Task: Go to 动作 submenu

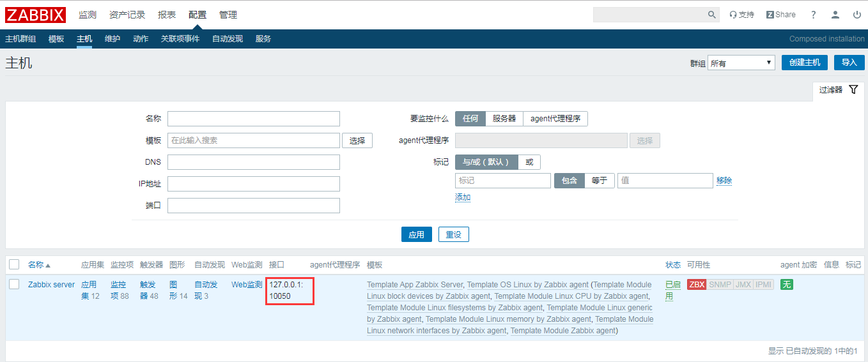Action: pos(141,39)
